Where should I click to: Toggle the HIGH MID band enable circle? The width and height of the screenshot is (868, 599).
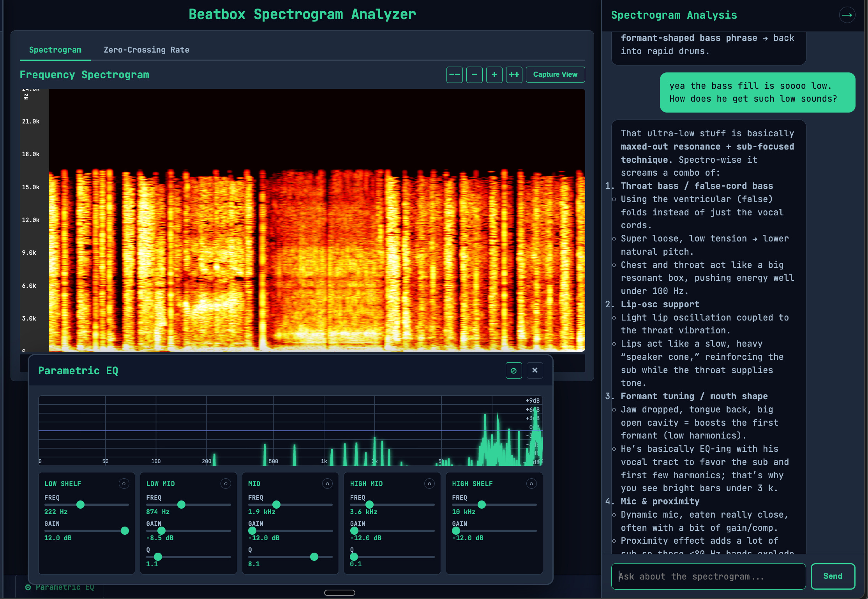point(429,484)
